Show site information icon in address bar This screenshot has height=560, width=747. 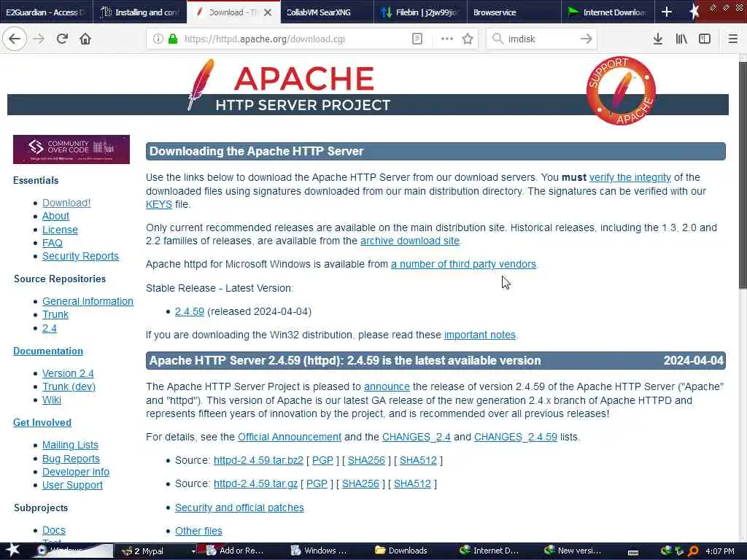158,39
